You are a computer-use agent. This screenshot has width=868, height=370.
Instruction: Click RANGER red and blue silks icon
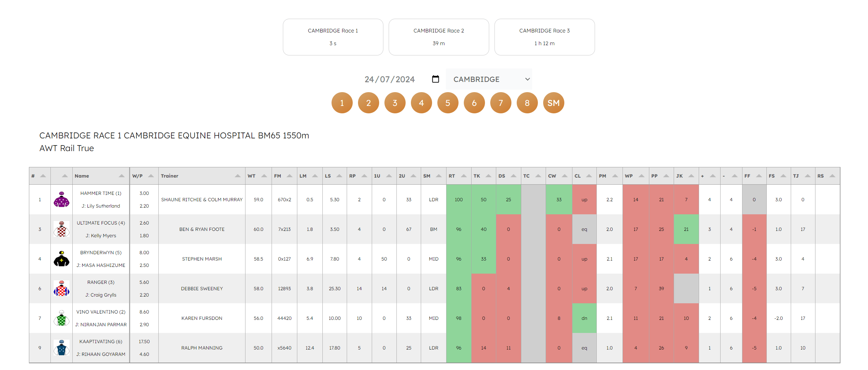61,288
